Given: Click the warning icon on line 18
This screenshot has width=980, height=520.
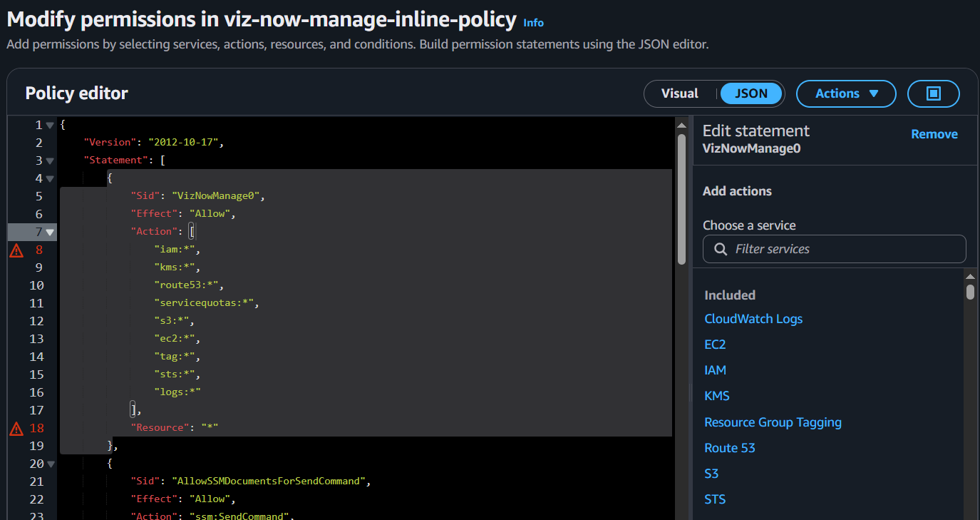Looking at the screenshot, I should point(16,428).
